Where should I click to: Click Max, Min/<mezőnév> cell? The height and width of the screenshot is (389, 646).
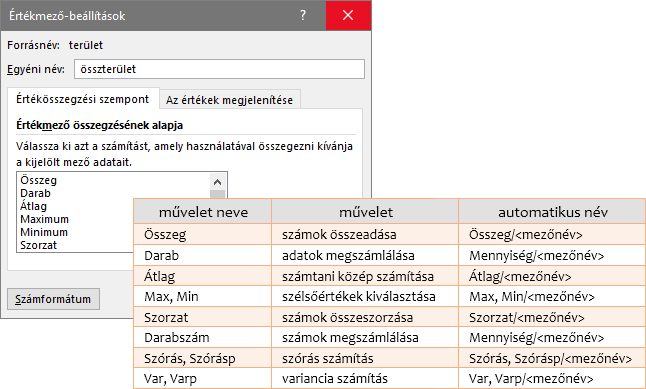pos(552,296)
